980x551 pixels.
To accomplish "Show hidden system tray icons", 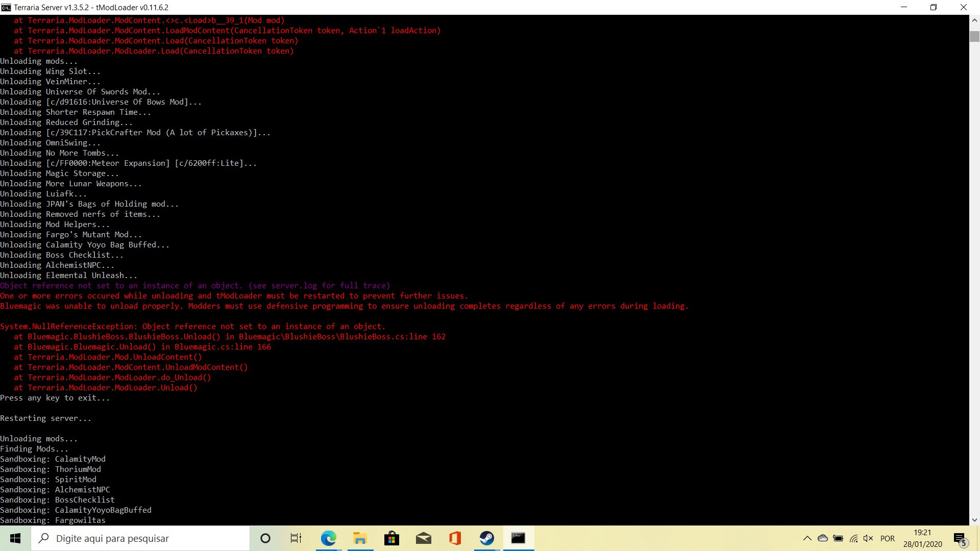I will tap(807, 538).
